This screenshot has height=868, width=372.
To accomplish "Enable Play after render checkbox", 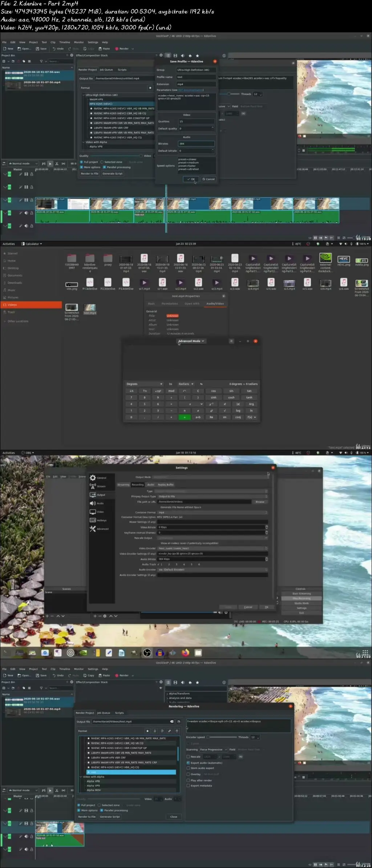I will coord(188,780).
